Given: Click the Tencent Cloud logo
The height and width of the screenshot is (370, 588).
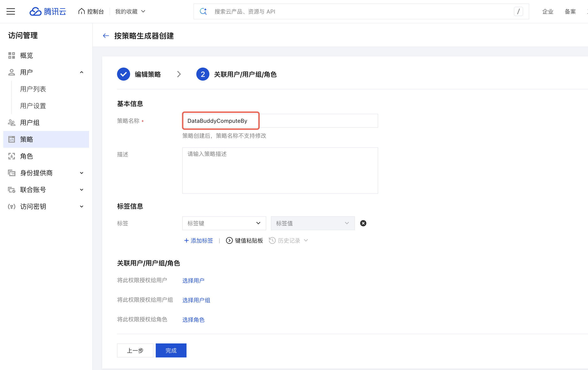Looking at the screenshot, I should [48, 11].
